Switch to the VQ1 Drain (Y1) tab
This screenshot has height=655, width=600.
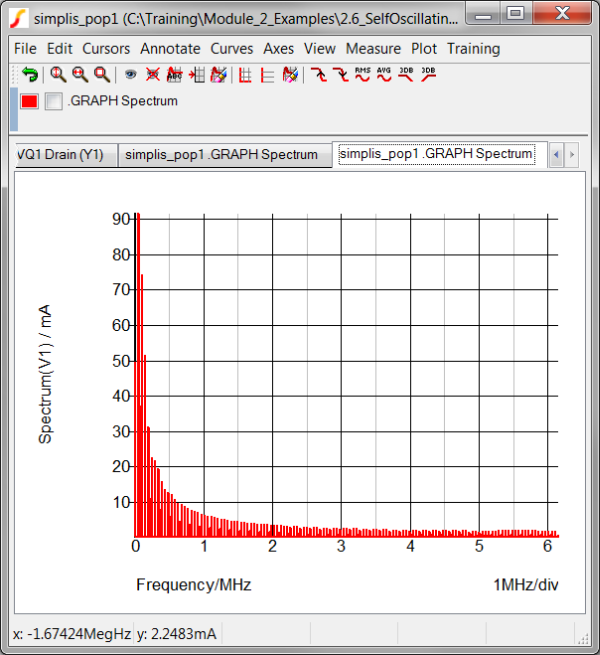(x=61, y=155)
